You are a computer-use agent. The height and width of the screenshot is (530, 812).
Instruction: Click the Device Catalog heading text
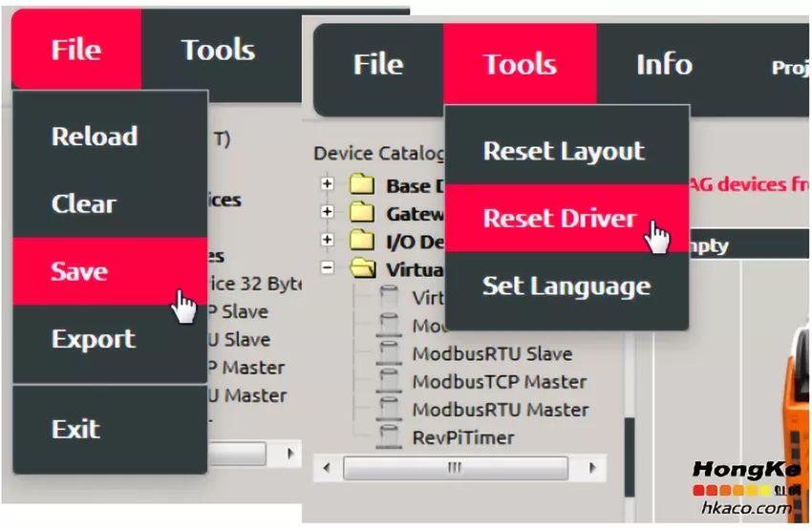click(379, 153)
